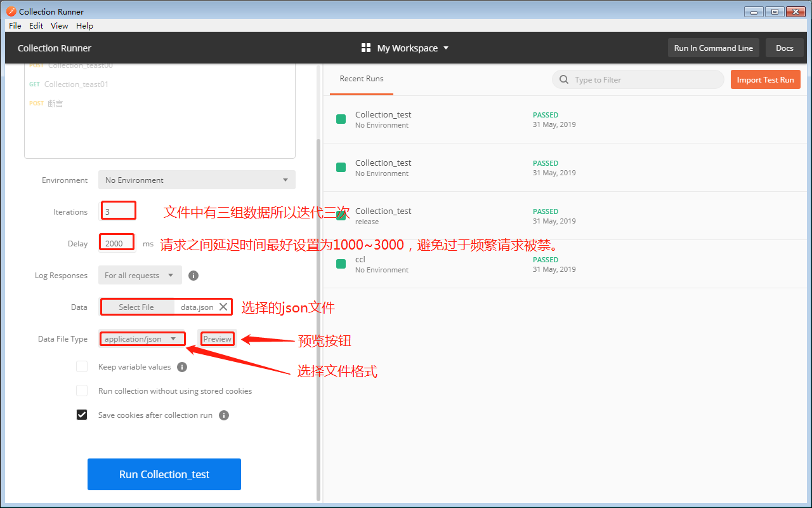Click the Log Responses info icon
Viewport: 812px width, 508px height.
[x=194, y=276]
